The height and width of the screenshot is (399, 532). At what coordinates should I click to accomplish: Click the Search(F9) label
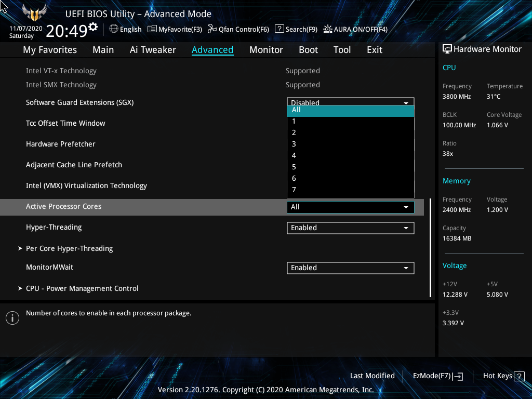tap(301, 30)
